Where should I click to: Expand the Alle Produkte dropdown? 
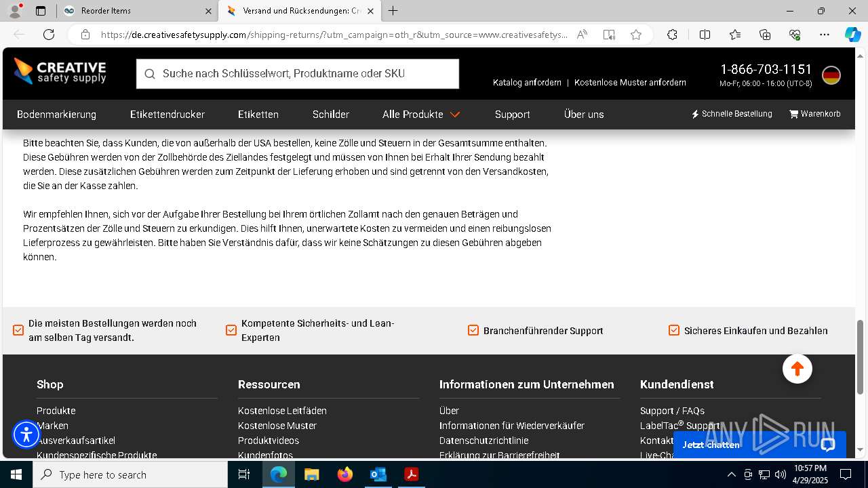pyautogui.click(x=421, y=115)
